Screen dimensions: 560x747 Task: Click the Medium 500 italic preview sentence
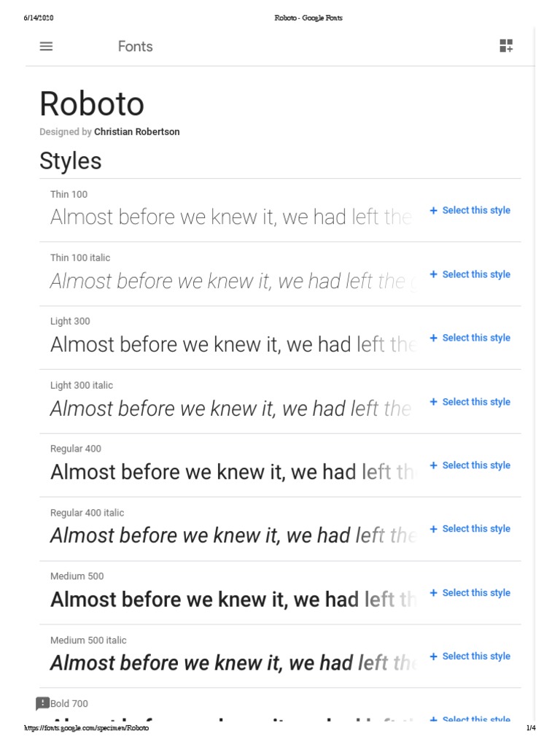[230, 663]
